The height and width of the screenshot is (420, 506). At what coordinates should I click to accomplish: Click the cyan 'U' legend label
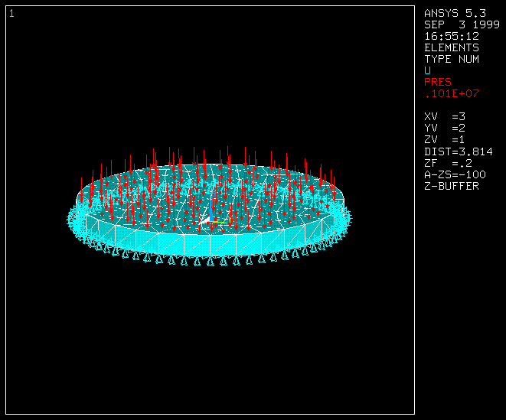[x=427, y=70]
